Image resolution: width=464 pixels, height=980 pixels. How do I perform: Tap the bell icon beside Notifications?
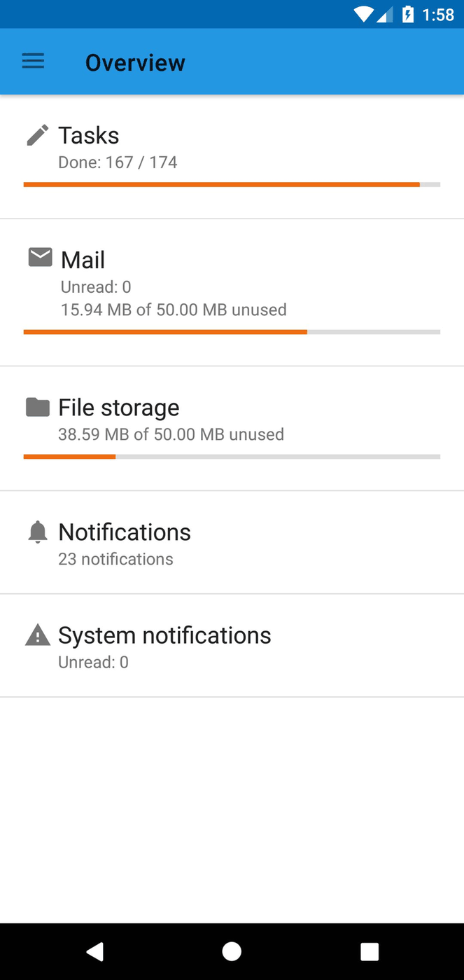[x=38, y=532]
